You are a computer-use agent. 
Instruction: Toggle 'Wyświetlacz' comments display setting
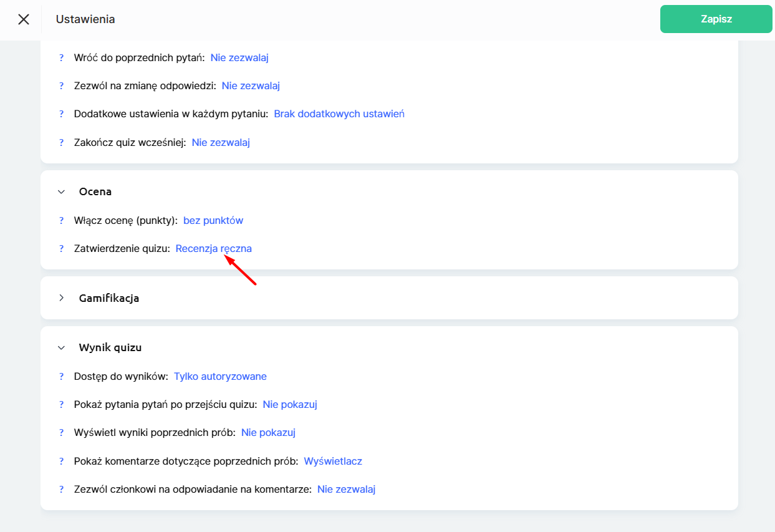(x=333, y=461)
